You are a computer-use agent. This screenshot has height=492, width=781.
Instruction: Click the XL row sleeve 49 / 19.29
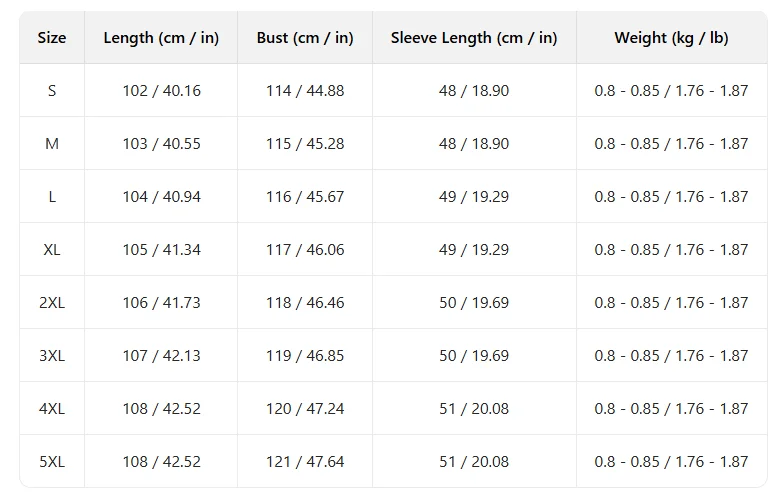coord(474,249)
